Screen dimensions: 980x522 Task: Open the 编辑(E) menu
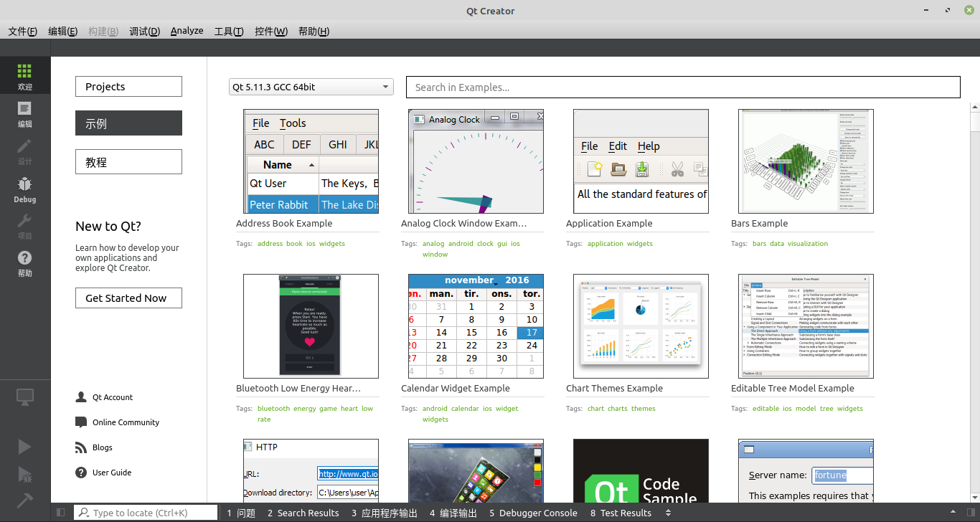tap(63, 32)
